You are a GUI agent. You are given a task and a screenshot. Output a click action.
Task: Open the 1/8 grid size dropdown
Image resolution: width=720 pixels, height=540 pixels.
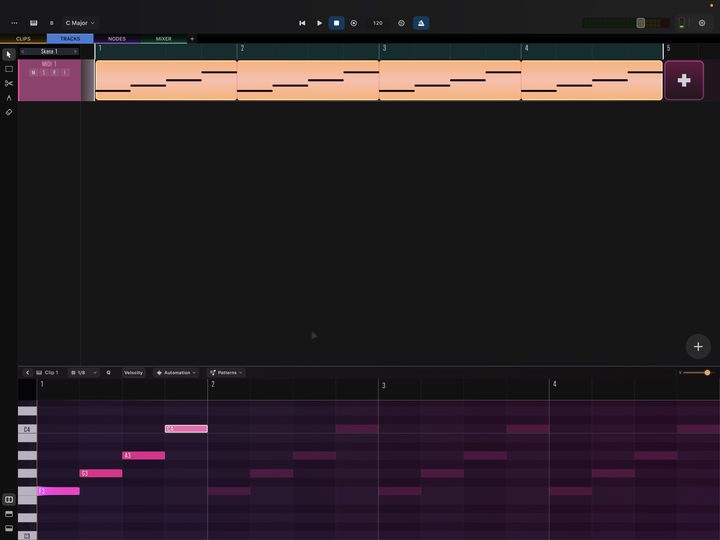coord(84,372)
